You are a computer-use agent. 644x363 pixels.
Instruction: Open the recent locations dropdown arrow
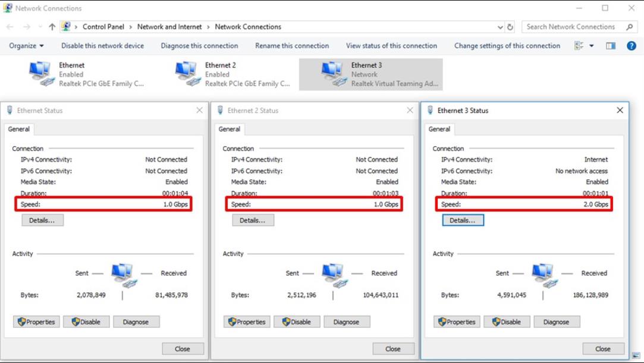[40, 27]
